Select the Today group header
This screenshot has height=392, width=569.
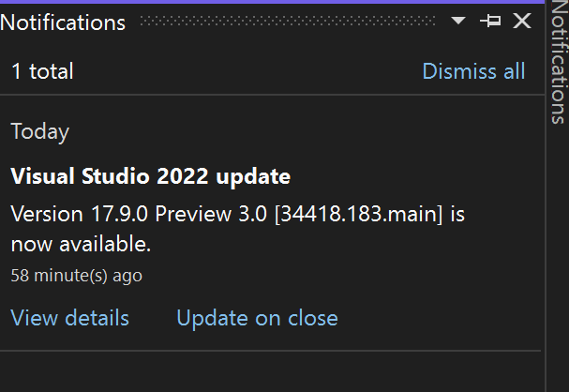click(x=40, y=131)
